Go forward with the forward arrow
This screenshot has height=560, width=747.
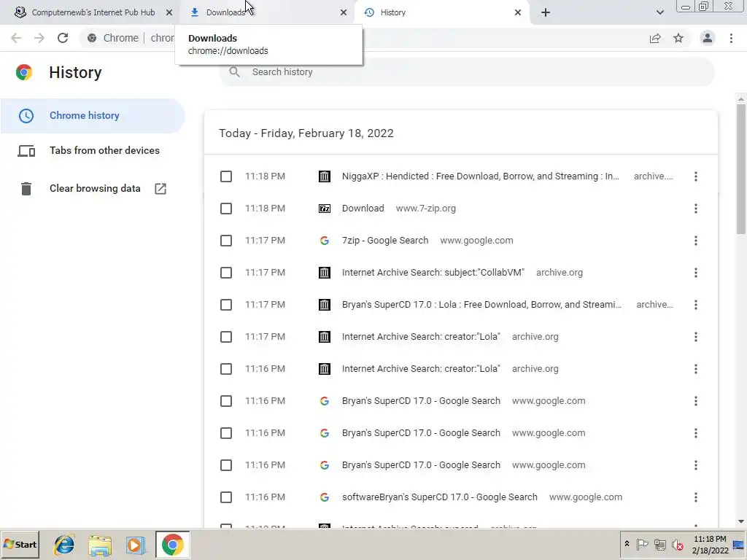39,38
